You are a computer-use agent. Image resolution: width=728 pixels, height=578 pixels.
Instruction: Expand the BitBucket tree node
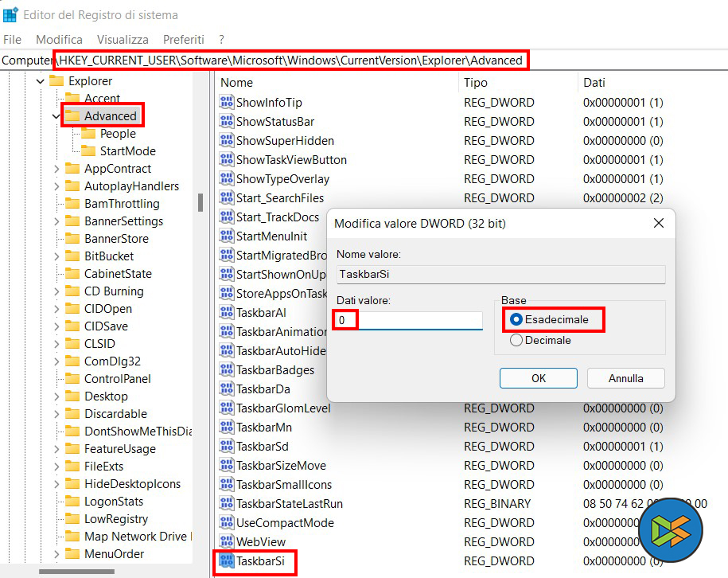coord(56,256)
